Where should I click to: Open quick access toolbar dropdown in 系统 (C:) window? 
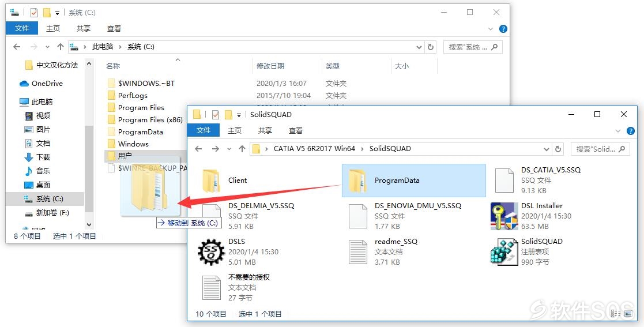point(57,13)
